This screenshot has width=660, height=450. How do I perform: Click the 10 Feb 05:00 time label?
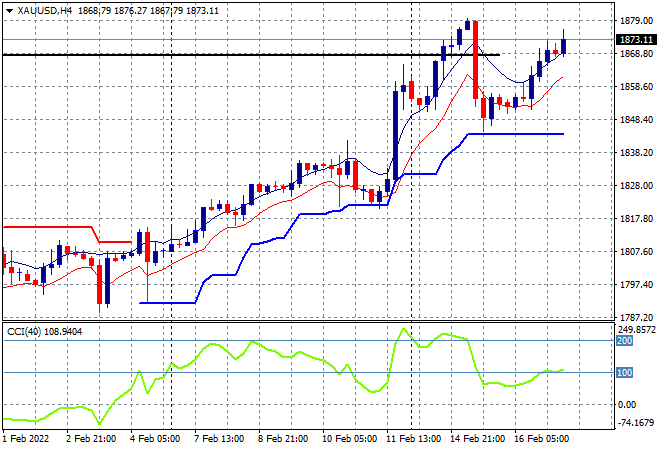click(349, 439)
